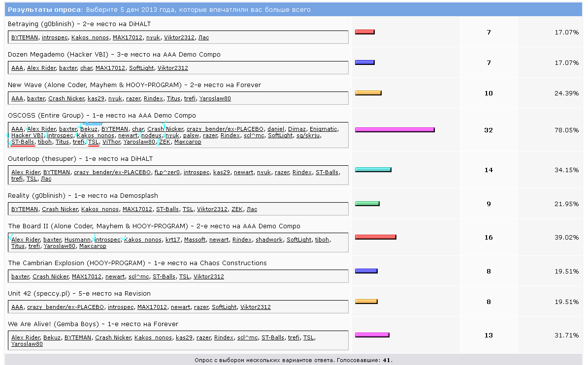Click the daniel voter name
Screen dimensions: 588x365
pos(276,129)
